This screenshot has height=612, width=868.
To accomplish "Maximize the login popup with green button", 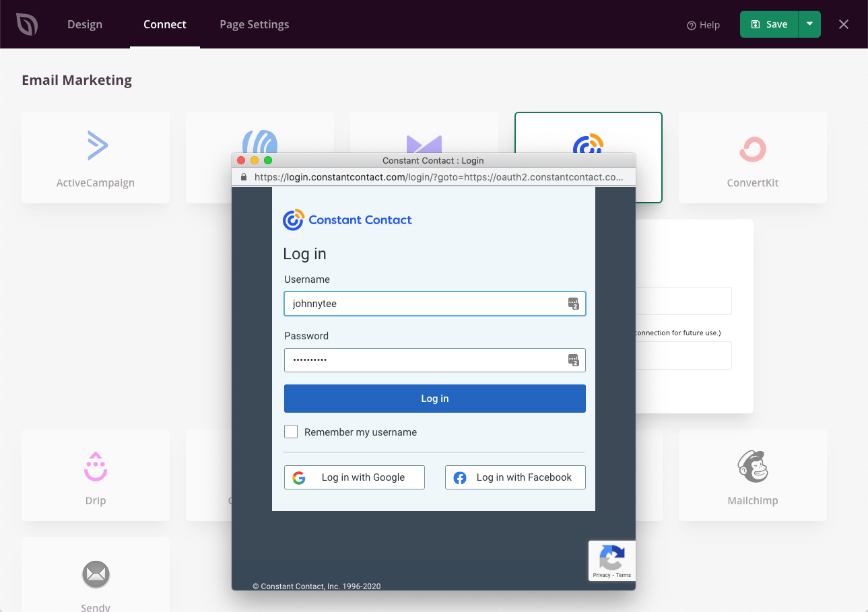I will (268, 160).
